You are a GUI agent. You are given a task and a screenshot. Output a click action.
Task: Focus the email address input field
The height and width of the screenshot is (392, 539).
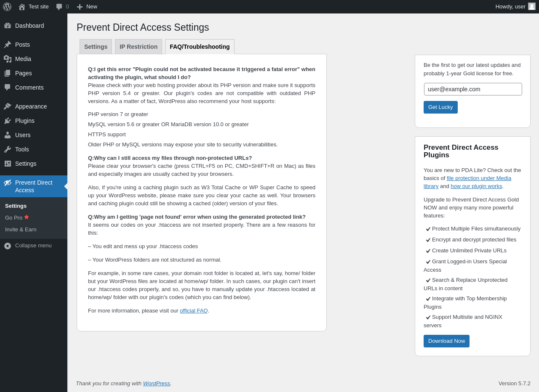tap(473, 89)
